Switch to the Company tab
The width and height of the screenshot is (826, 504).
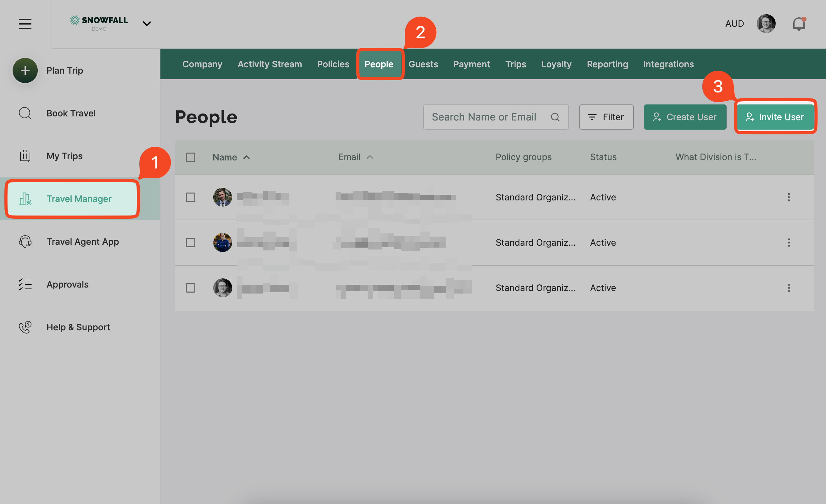point(202,64)
